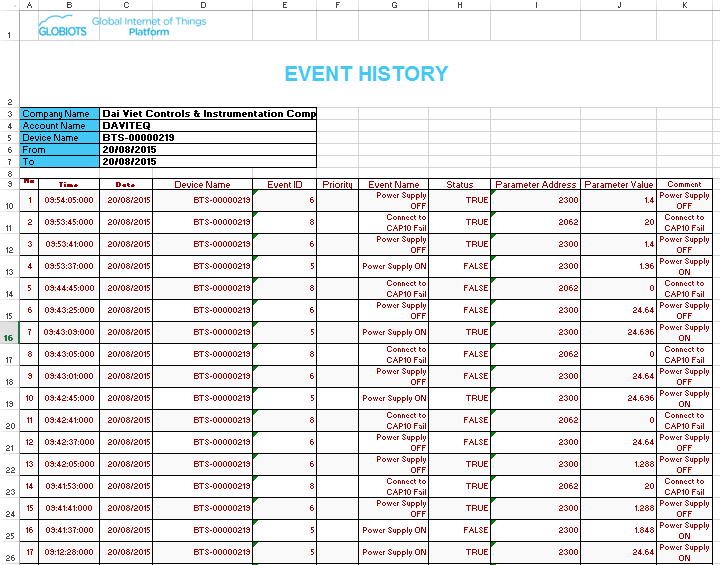Select BTS-00000219 value cell in row 5
Viewport: 720px width, 565px height.
coord(208,137)
